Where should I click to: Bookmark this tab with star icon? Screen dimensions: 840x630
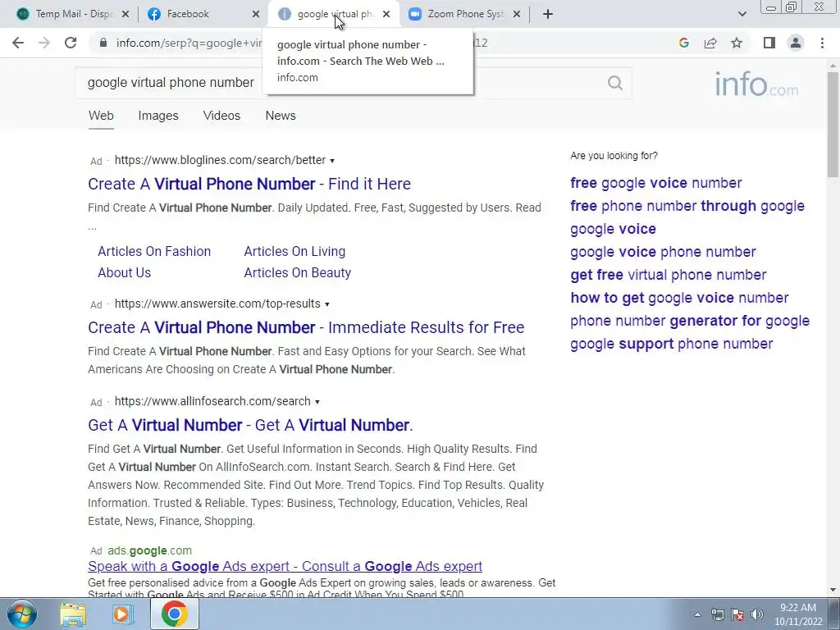[737, 43]
